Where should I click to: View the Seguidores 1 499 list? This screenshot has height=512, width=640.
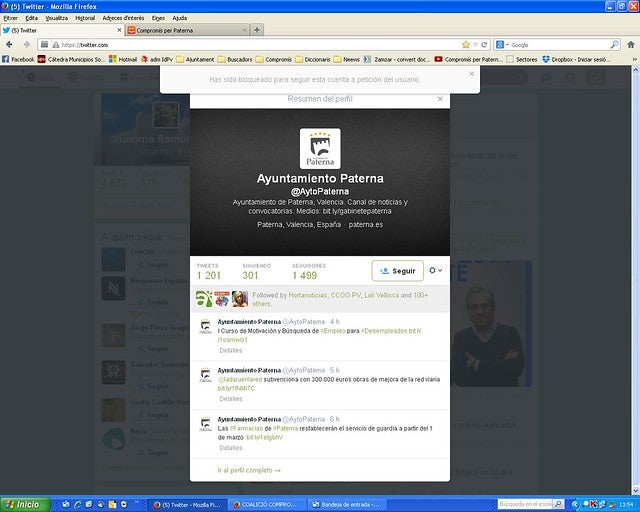point(305,271)
